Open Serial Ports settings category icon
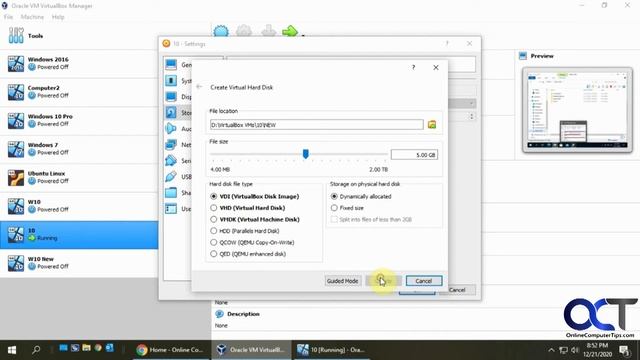640x360 pixels. click(171, 160)
